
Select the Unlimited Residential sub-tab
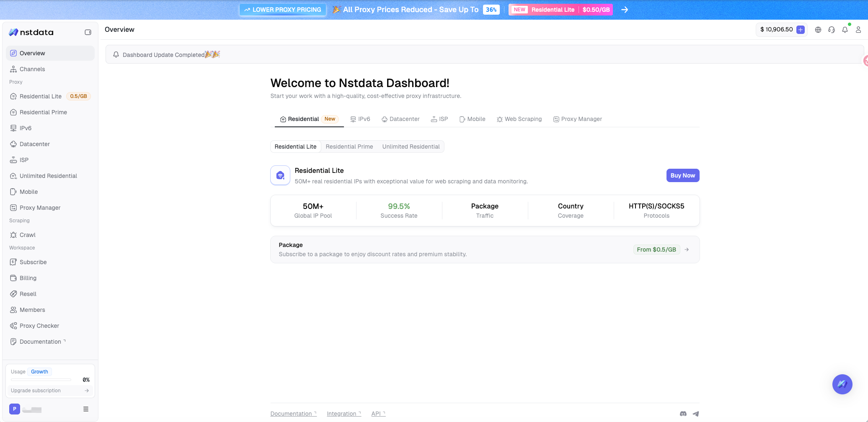[411, 147]
